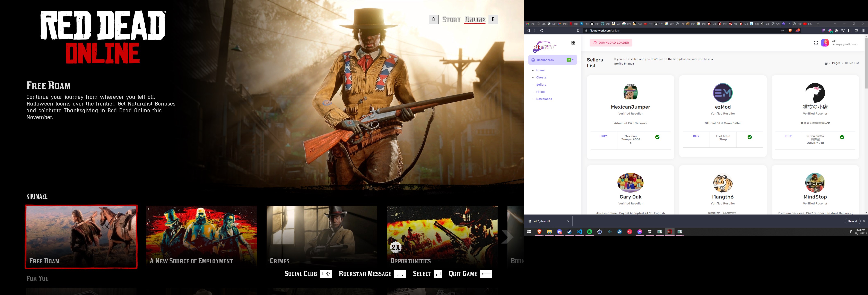Image resolution: width=868 pixels, height=295 pixels.
Task: Open Windows Start menu
Action: click(529, 232)
